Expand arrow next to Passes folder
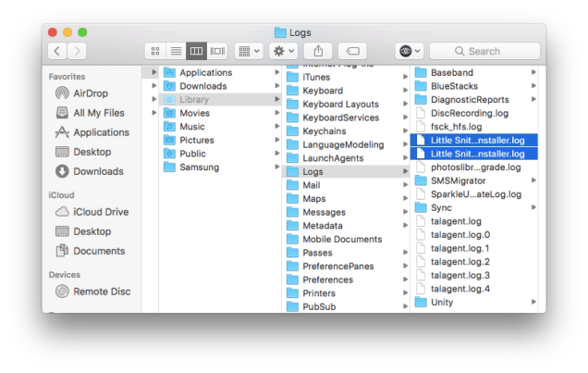Viewport: 588px width, 373px height. [405, 252]
